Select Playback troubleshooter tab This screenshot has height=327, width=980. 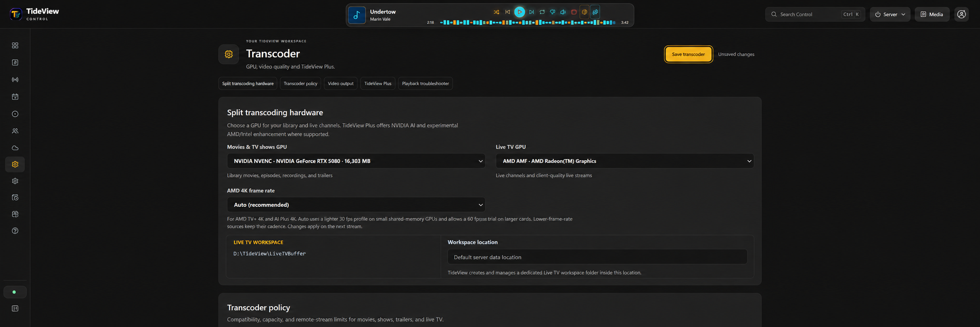pos(425,84)
